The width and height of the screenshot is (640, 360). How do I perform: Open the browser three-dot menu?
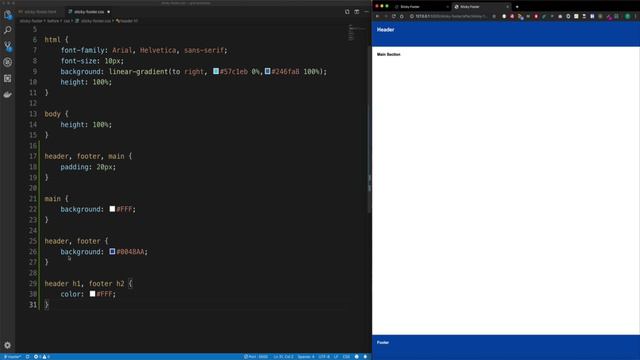coord(636,16)
